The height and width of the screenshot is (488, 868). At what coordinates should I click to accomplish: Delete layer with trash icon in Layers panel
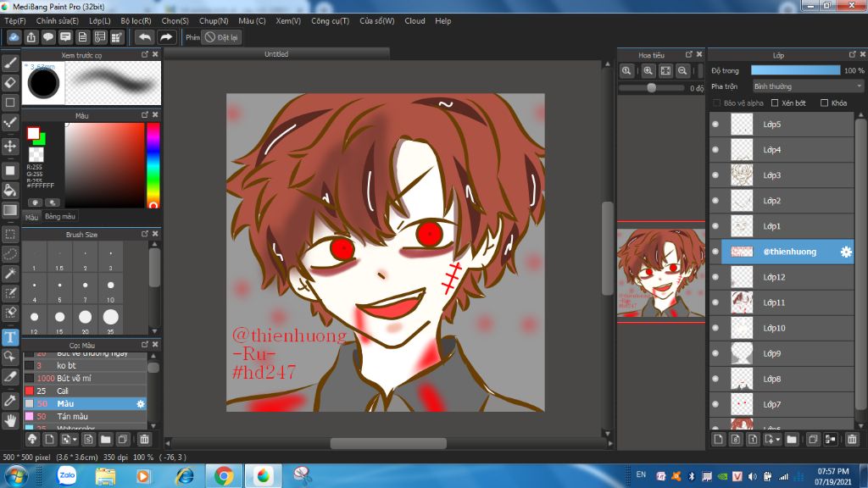coord(852,440)
